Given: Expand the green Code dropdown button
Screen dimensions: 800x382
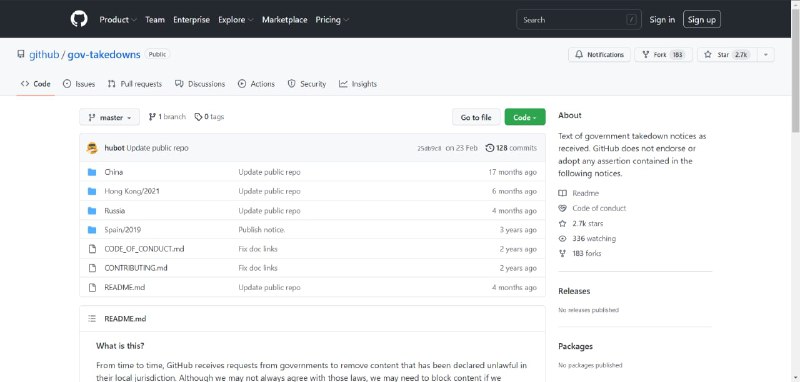Looking at the screenshot, I should point(525,117).
